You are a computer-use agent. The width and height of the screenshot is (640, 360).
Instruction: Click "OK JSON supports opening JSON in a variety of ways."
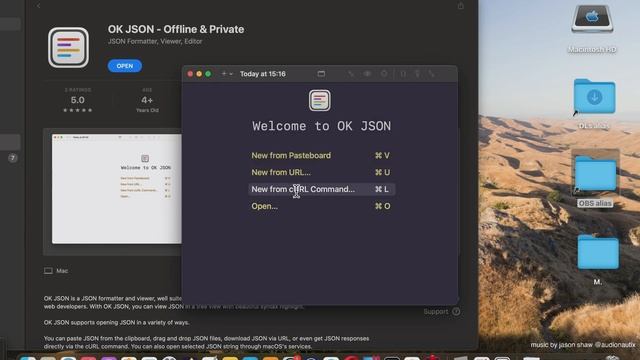coord(116,322)
